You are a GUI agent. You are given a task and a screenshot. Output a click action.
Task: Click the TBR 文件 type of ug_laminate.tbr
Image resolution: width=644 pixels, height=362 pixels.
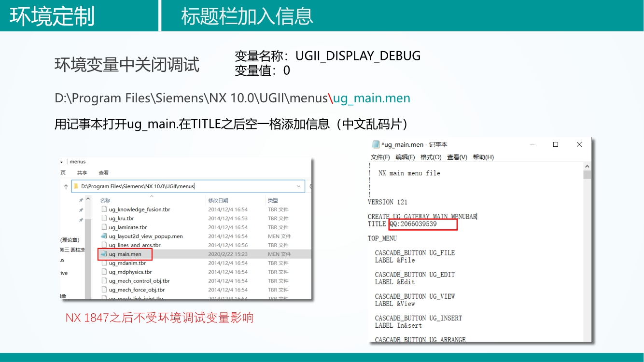(278, 227)
